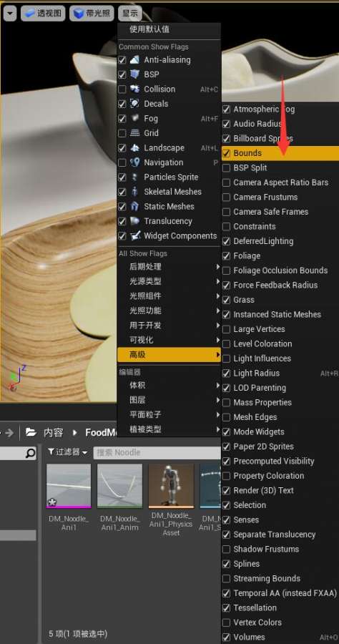Open the 高级 advanced submenu

(169, 355)
